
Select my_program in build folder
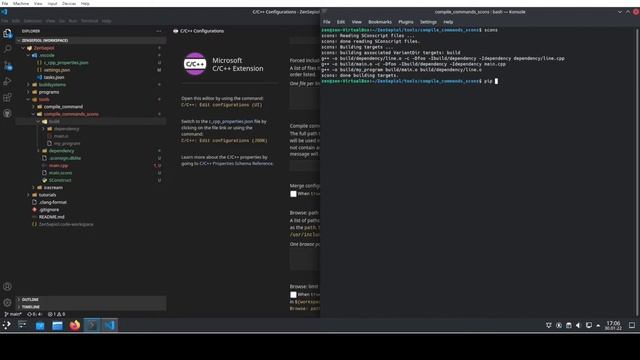tap(67, 144)
